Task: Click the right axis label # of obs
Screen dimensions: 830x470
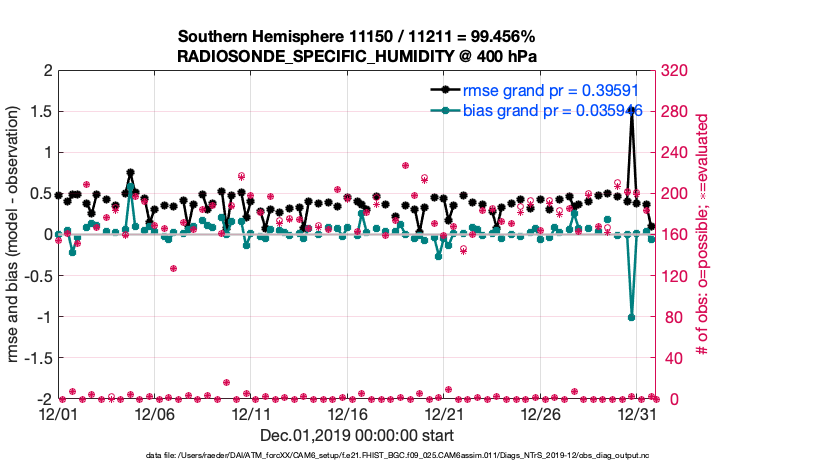Action: [703, 235]
